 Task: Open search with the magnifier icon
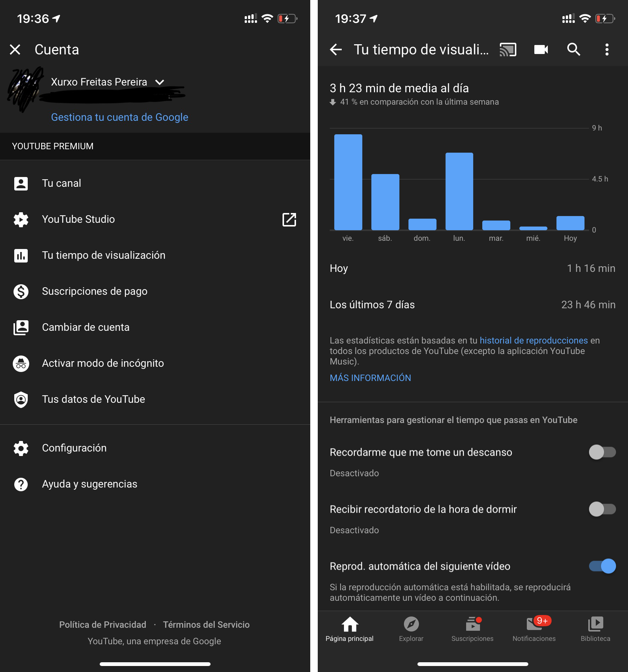574,49
